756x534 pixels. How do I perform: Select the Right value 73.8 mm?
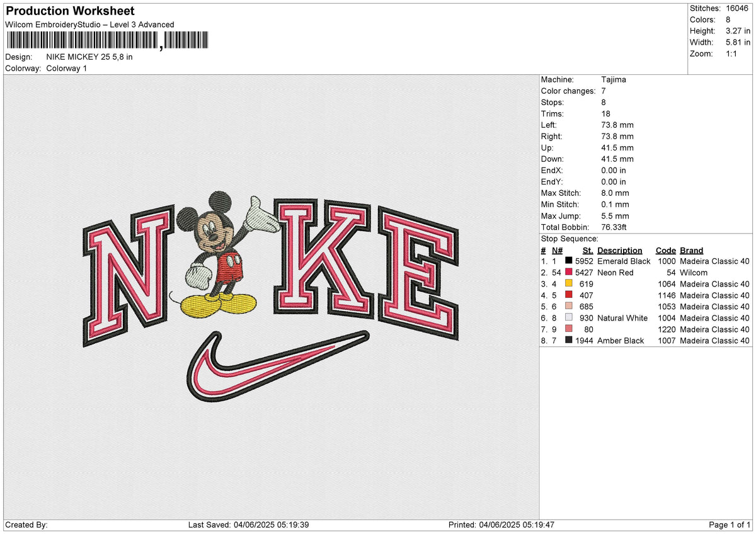pos(617,137)
